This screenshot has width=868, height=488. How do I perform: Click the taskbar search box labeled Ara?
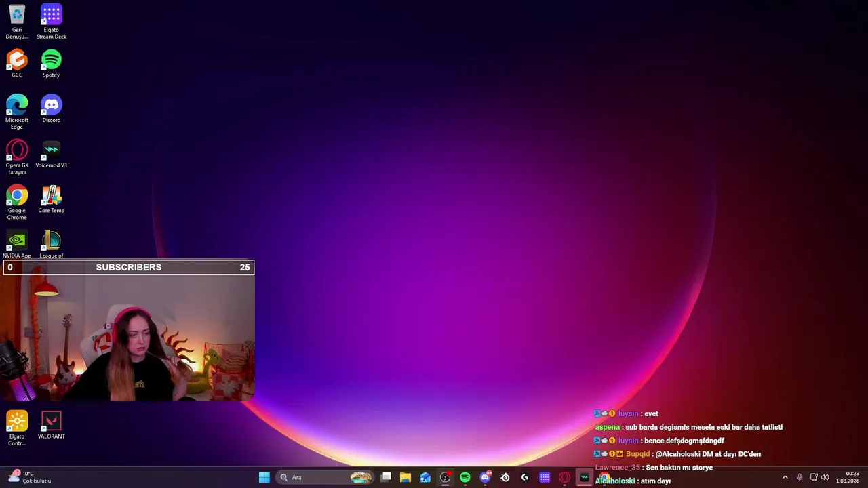325,477
